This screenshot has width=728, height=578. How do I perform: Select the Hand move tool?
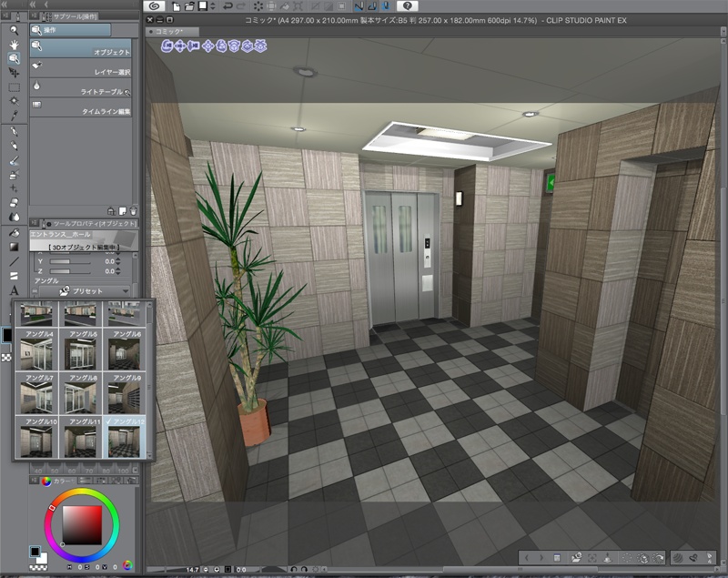[x=15, y=45]
